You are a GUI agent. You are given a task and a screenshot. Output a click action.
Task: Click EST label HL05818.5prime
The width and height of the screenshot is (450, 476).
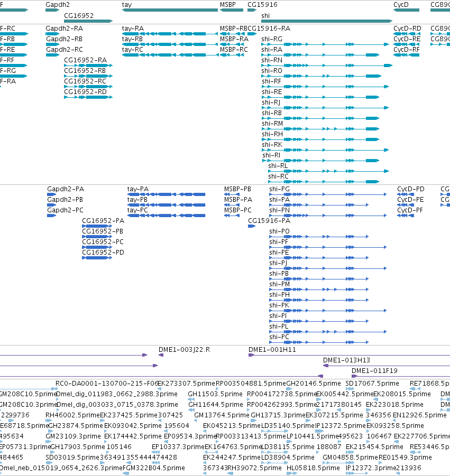point(313,468)
